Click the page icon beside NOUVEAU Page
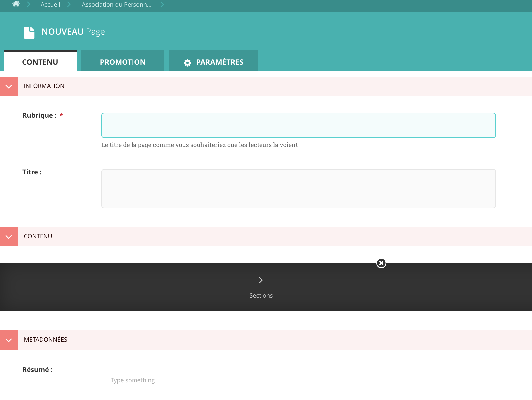 click(x=29, y=33)
